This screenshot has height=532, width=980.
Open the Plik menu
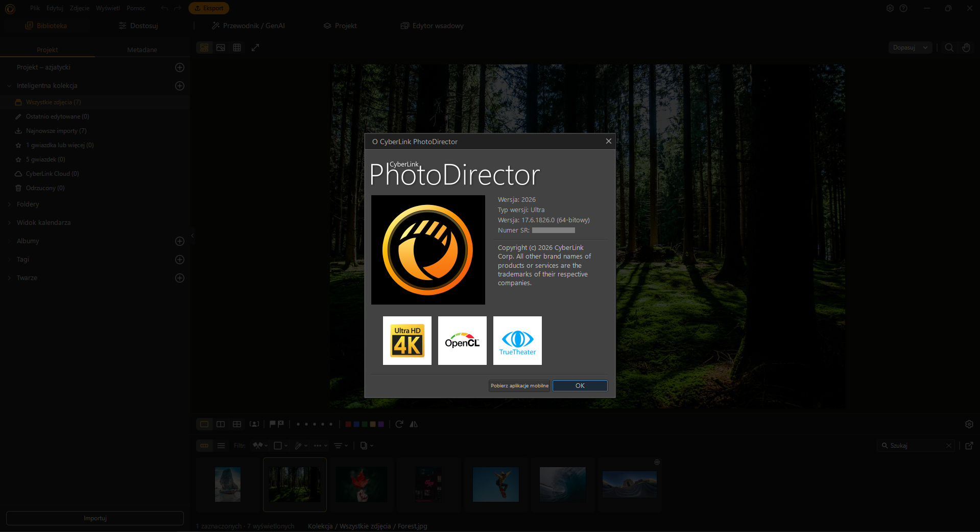point(35,8)
